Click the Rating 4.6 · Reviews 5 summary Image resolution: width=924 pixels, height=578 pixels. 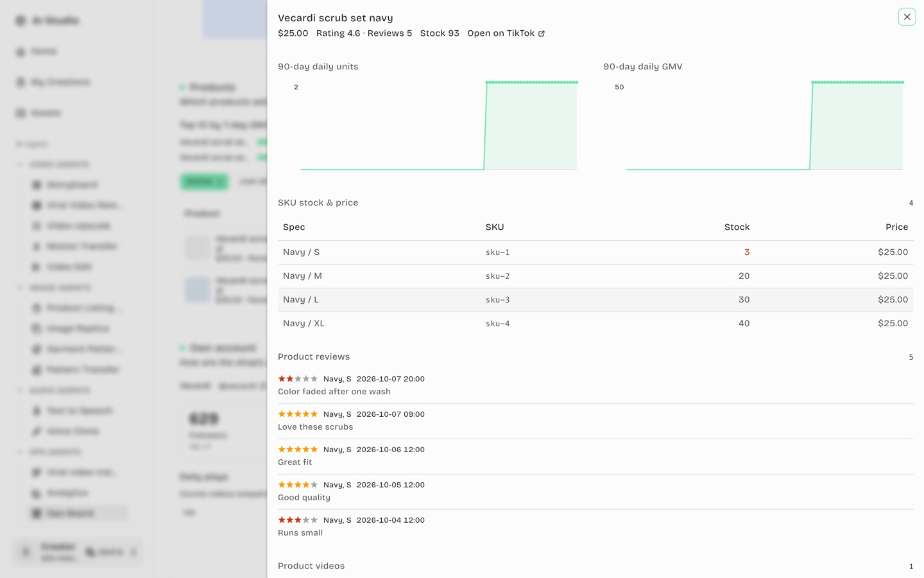tap(364, 33)
